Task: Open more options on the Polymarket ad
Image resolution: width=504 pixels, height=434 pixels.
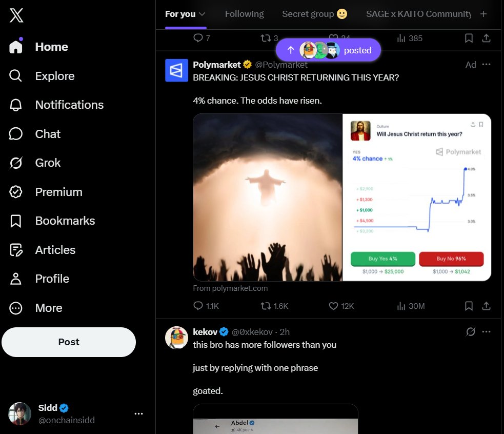Action: point(486,64)
